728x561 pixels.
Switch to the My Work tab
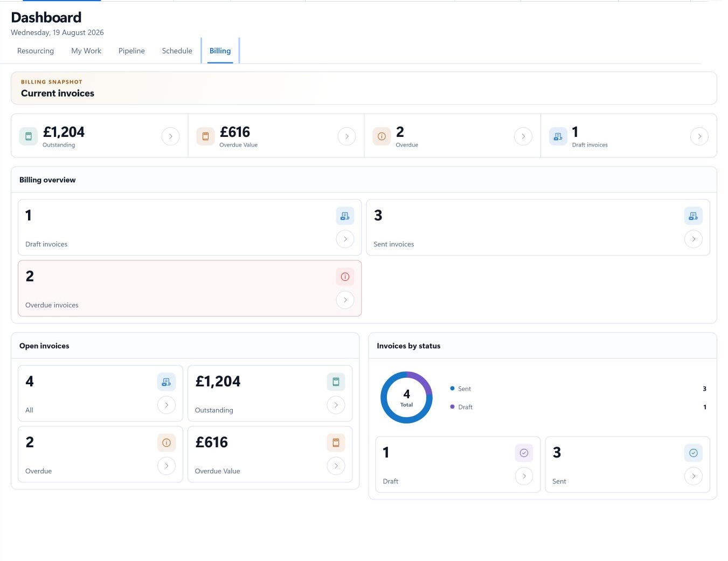pos(86,51)
